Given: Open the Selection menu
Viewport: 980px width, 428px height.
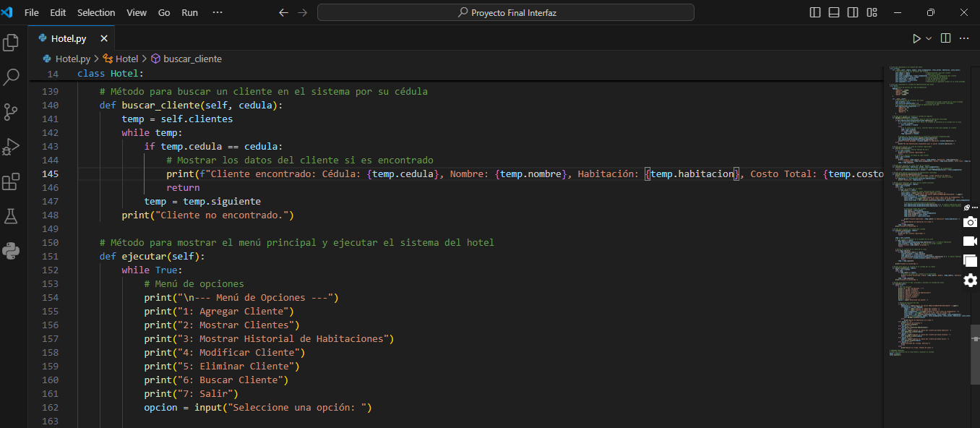Looking at the screenshot, I should point(96,12).
